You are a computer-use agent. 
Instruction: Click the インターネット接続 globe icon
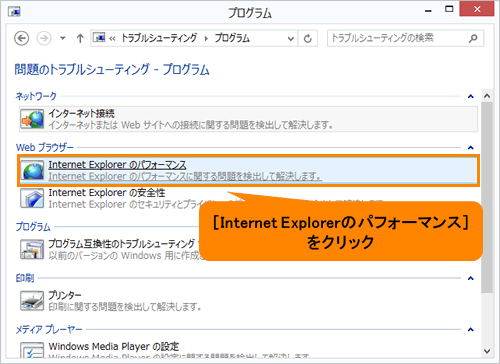point(32,119)
